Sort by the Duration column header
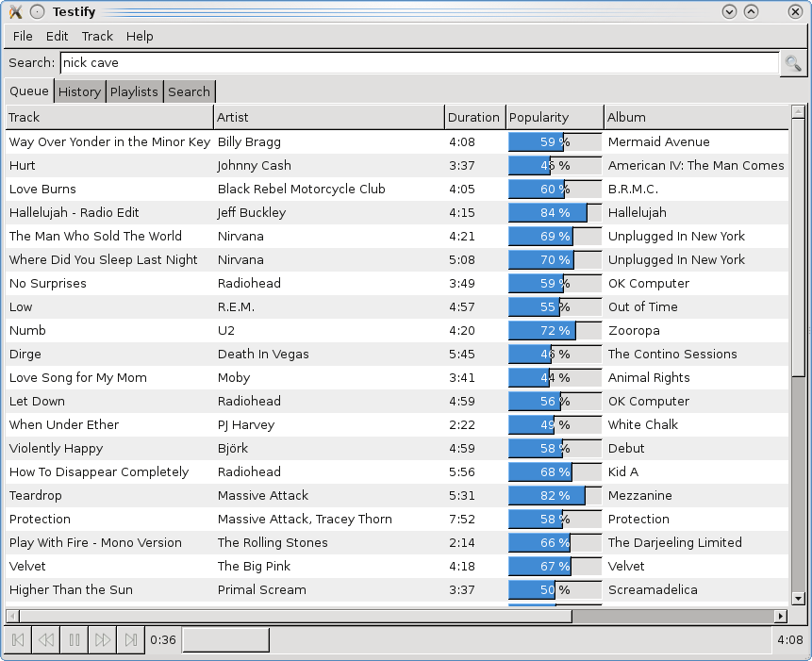This screenshot has height=661, width=812. pyautogui.click(x=473, y=117)
